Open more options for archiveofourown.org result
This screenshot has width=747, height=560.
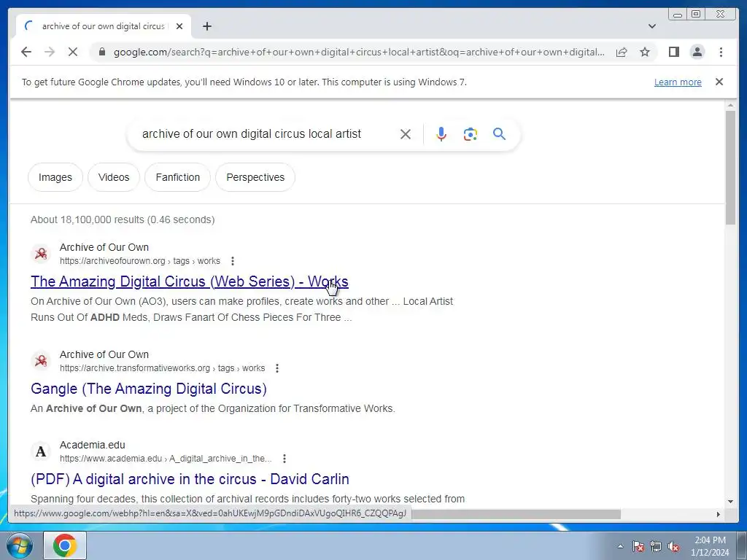pos(233,261)
